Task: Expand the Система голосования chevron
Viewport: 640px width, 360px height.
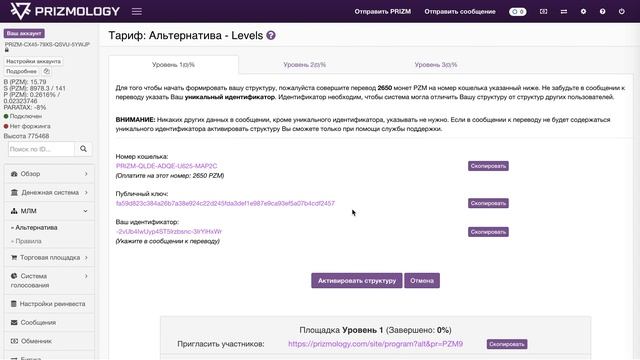Action: (86, 276)
